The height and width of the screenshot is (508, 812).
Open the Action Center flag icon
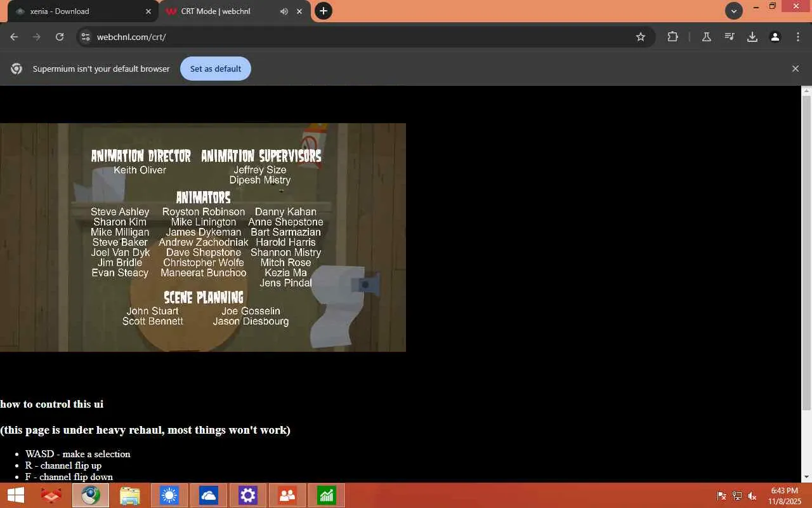(x=721, y=496)
